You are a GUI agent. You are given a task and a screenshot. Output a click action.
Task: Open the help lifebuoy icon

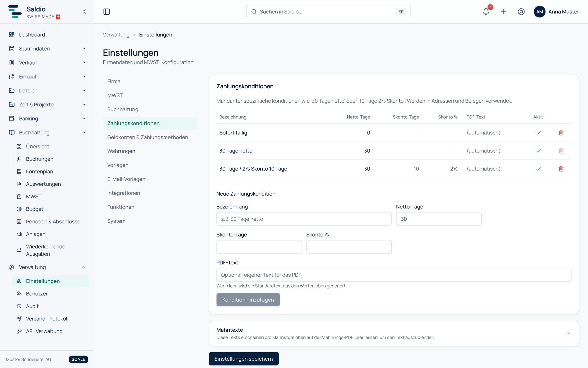(521, 12)
